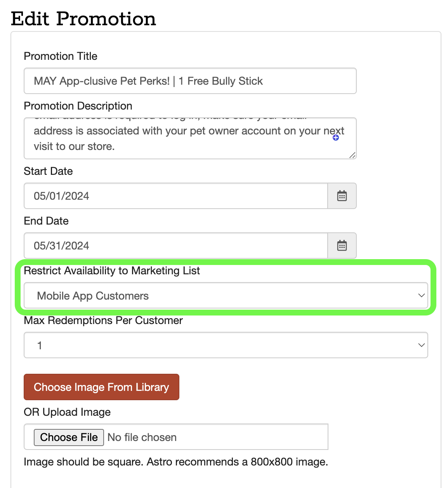The width and height of the screenshot is (448, 488).
Task: Click the "Max Redemptions Per Customer" label
Action: click(x=103, y=320)
